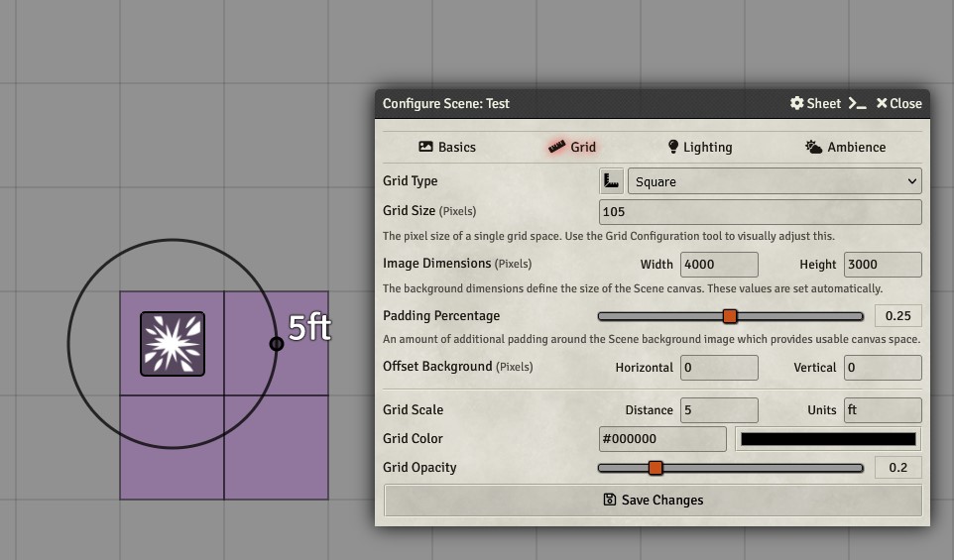Click the Save Changes button
The image size is (954, 560).
click(x=653, y=500)
